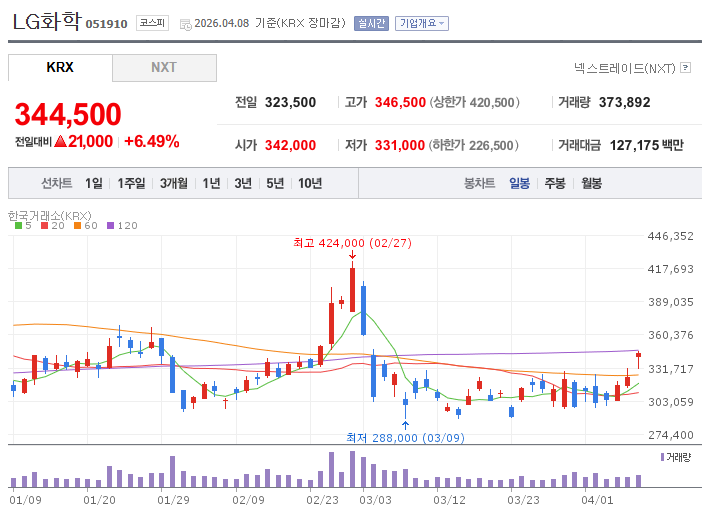Show the 1년 line chart
The width and height of the screenshot is (702, 511).
[x=211, y=183]
